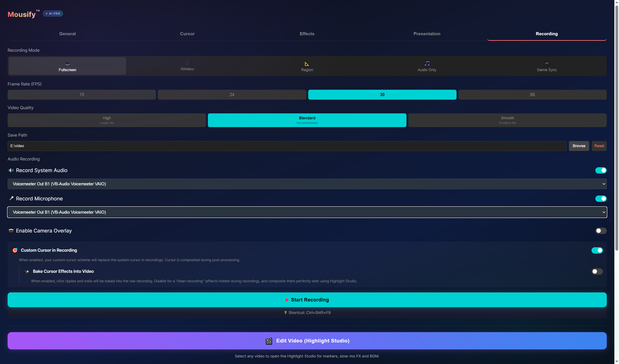The width and height of the screenshot is (619, 364).
Task: Select Smooth smallest file quality
Action: [x=507, y=120]
